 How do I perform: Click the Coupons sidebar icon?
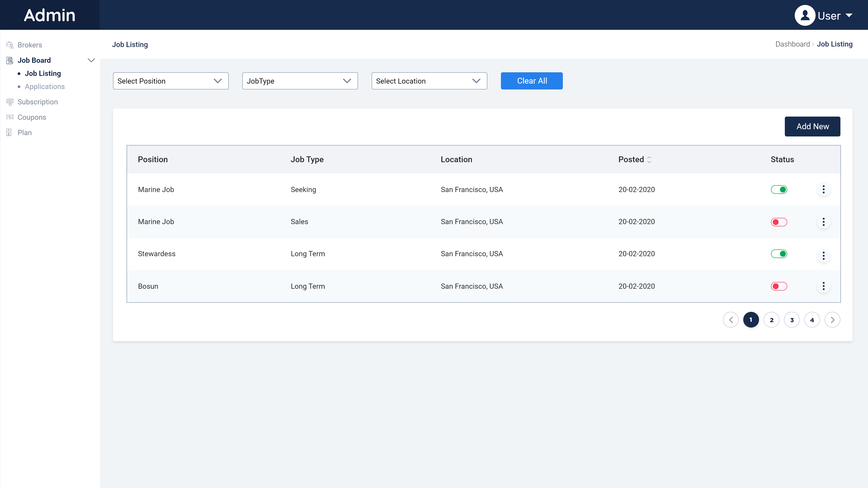[9, 117]
